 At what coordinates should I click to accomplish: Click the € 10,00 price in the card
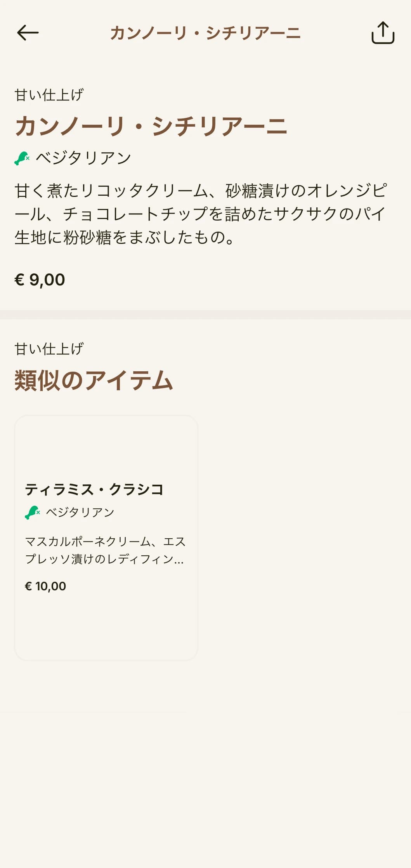tap(45, 586)
